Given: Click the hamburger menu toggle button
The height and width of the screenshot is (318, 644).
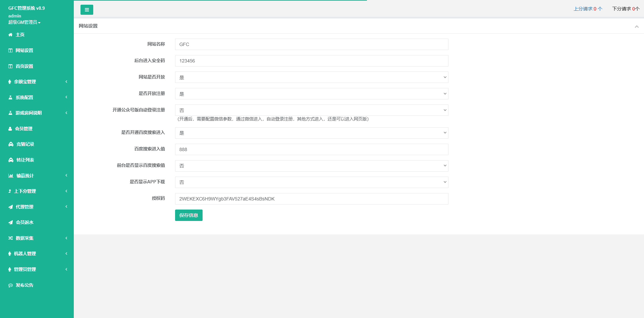Looking at the screenshot, I should click(x=87, y=10).
